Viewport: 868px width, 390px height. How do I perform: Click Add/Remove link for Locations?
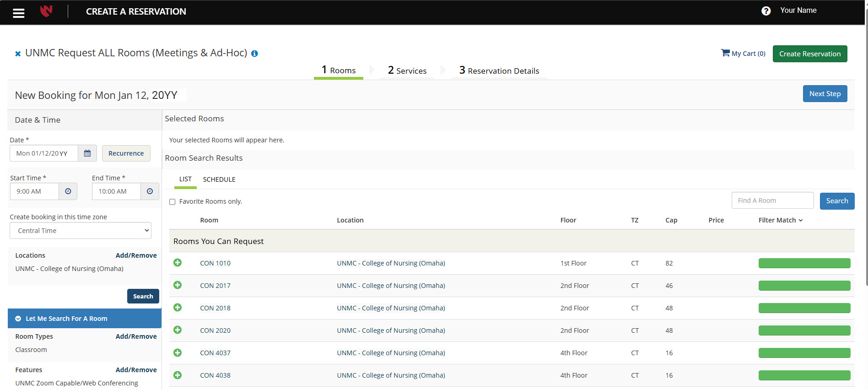[x=136, y=255]
